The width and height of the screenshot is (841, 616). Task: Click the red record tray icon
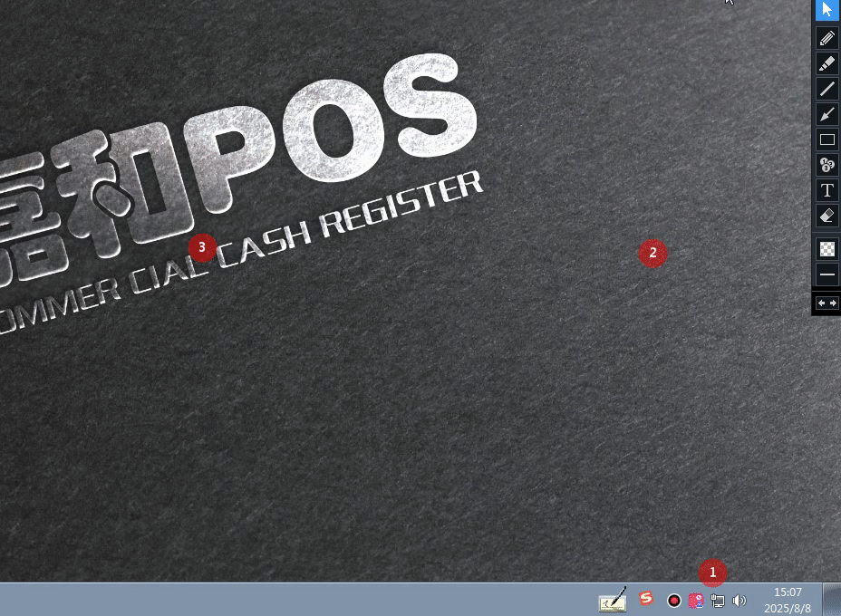point(674,601)
